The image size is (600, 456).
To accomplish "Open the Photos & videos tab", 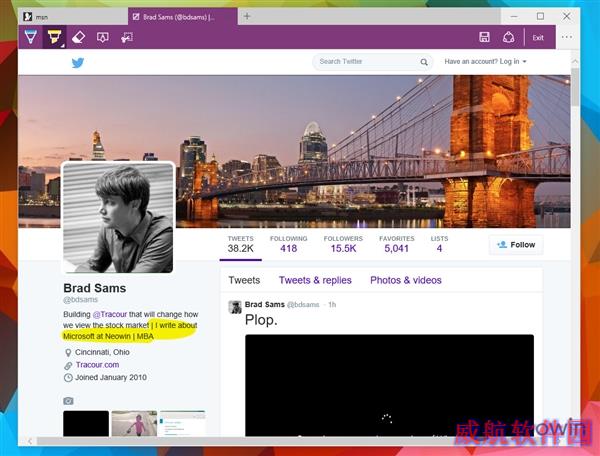I will (406, 280).
